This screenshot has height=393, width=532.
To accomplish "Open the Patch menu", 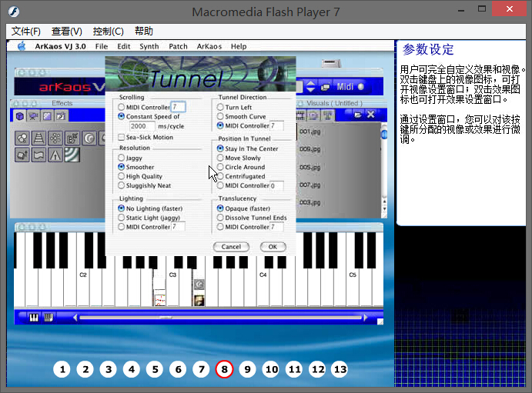I will (178, 46).
